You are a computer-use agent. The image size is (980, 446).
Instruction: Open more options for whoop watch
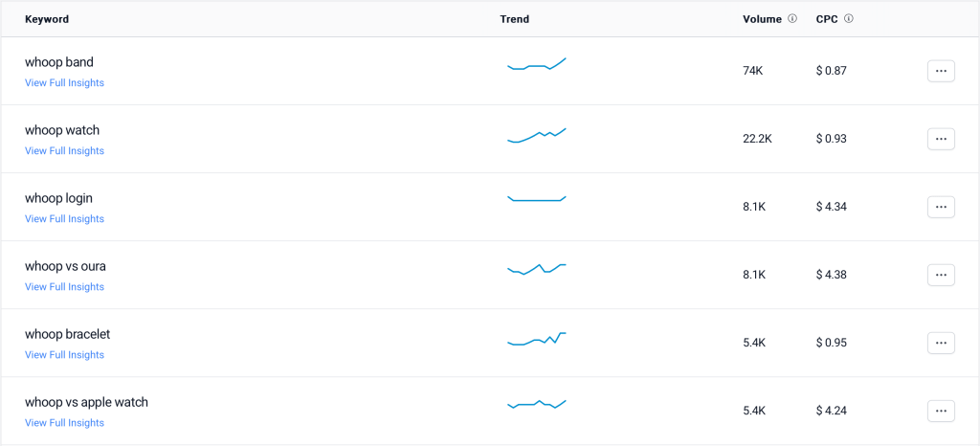point(941,139)
